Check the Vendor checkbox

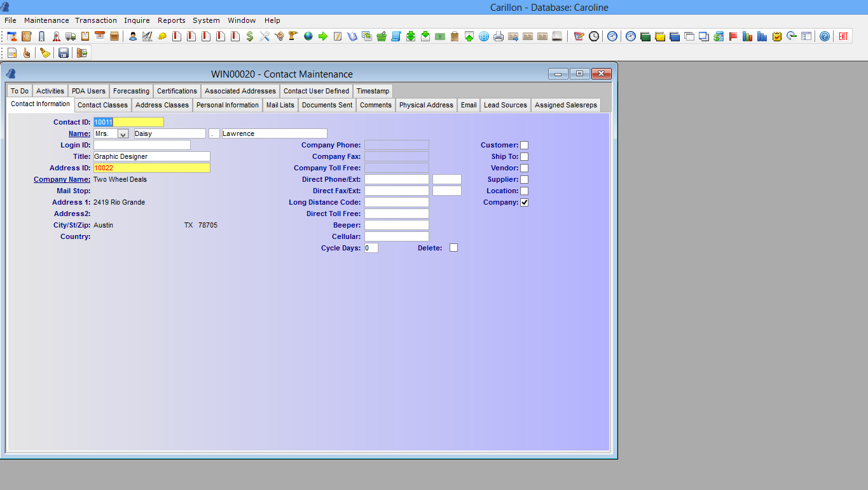tap(524, 168)
